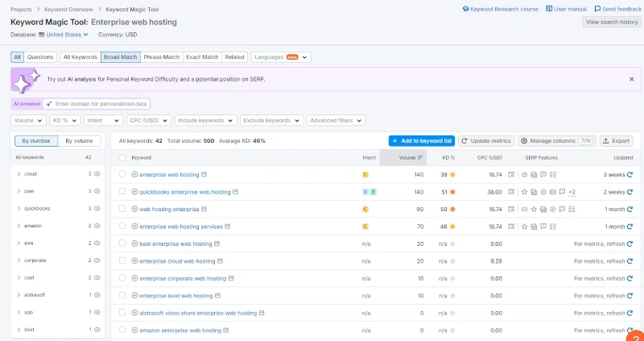
Task: Refresh metrics for 'web hosting enterprise' row
Action: tap(630, 209)
